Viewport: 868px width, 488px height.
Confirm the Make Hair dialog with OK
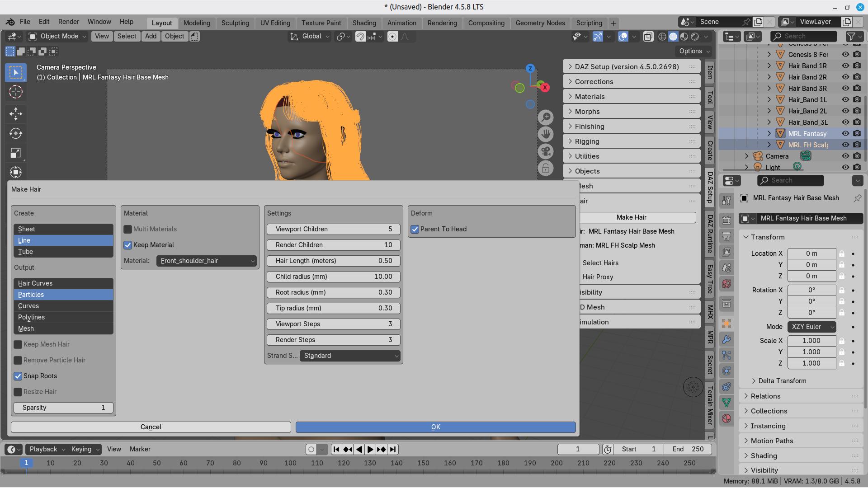(435, 427)
